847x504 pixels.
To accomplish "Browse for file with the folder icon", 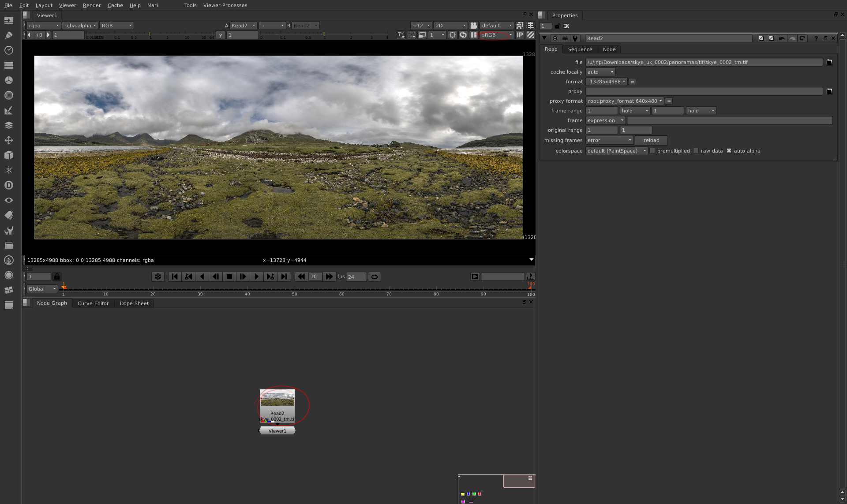I will pos(829,62).
